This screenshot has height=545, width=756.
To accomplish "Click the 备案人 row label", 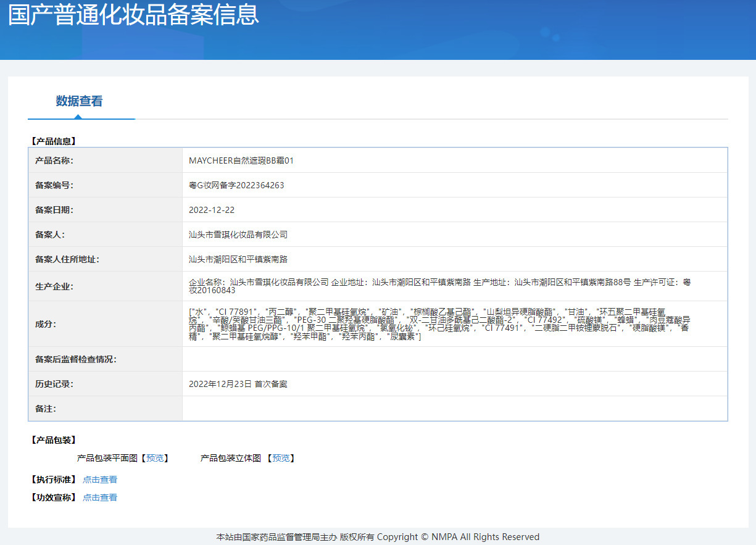I will tap(50, 235).
